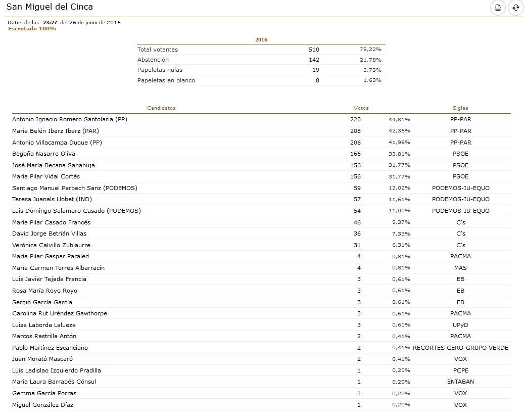524x420 pixels.
Task: Select candidate María Pilar Casado Francés
Action: 51,222
